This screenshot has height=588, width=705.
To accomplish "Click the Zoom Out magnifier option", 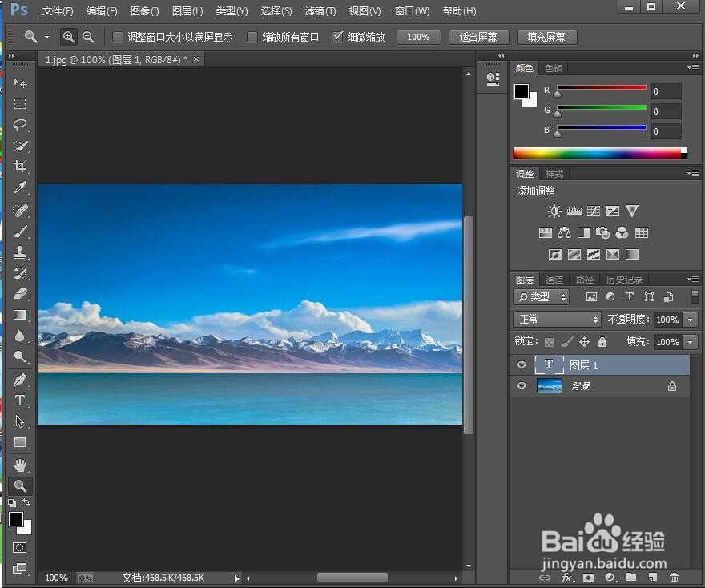I will 88,37.
